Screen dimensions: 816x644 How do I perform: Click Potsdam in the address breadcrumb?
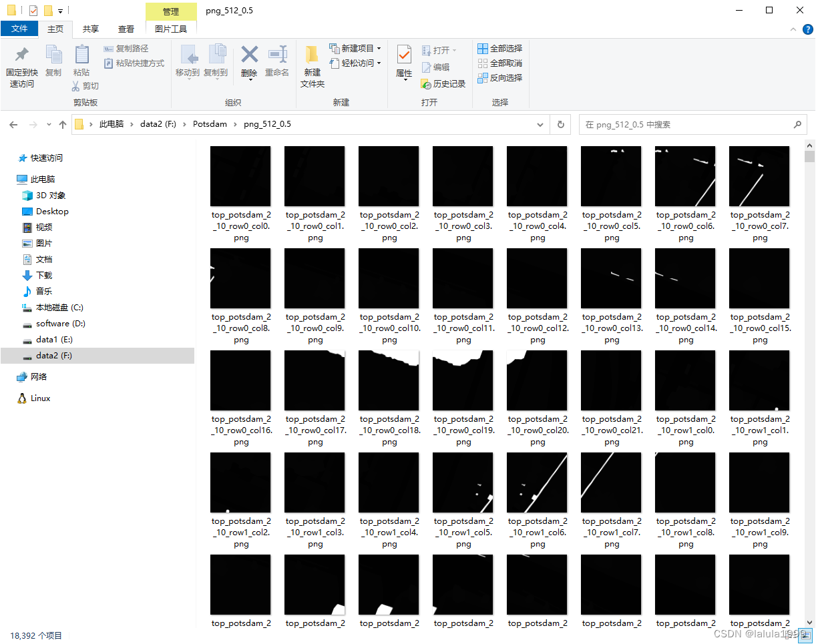click(x=210, y=125)
